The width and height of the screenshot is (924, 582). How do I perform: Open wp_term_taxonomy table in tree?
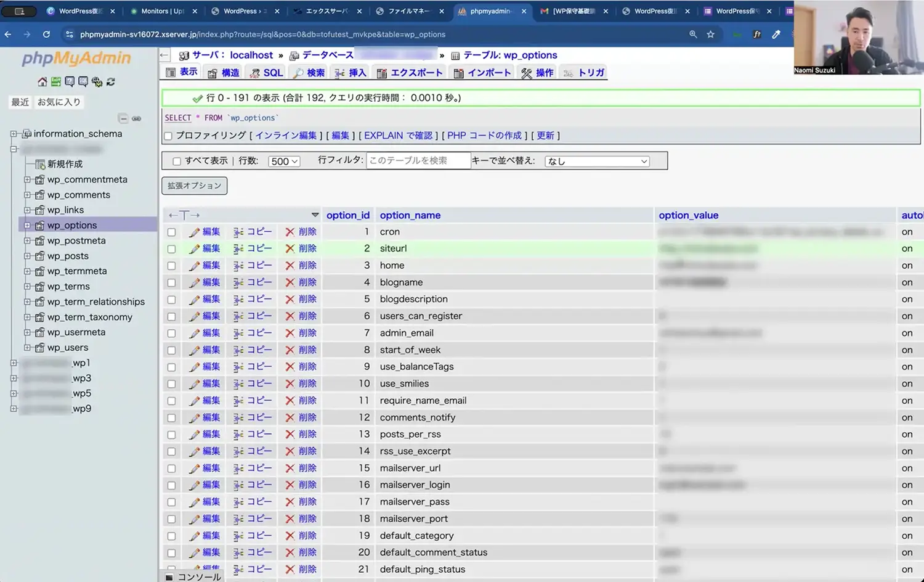pyautogui.click(x=90, y=317)
